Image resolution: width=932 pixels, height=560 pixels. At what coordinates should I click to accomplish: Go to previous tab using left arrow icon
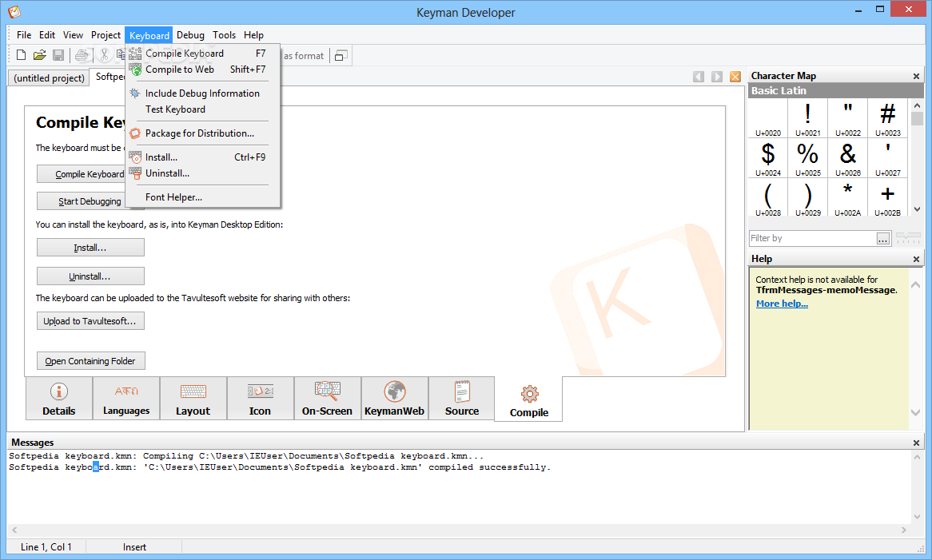[x=699, y=77]
